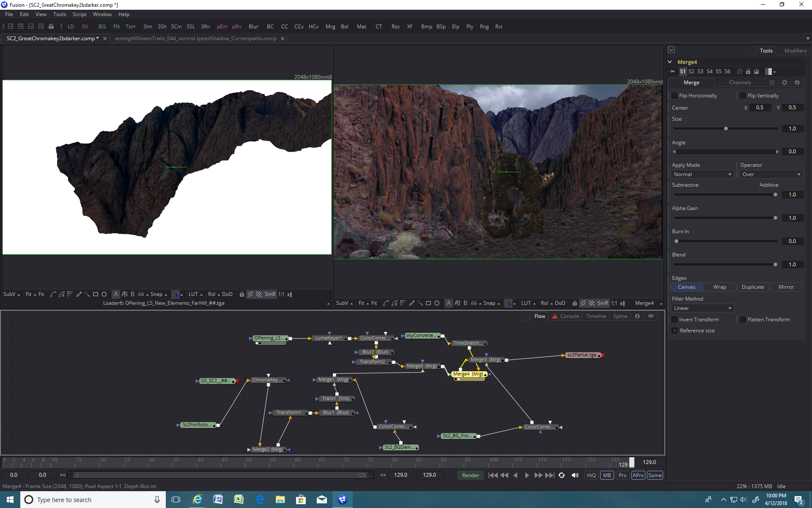
Task: Toggle checker underlay in right viewer
Action: coord(592,303)
